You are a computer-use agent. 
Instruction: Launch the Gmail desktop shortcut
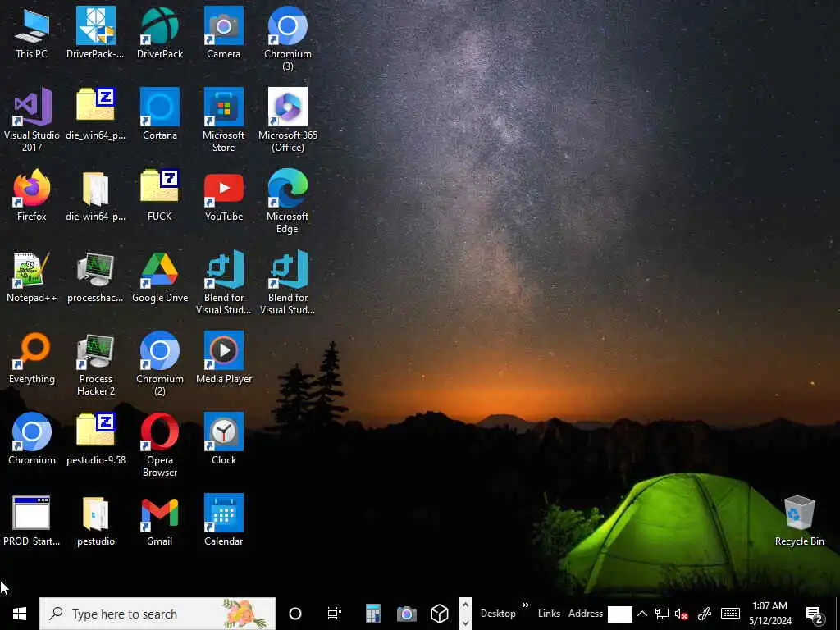pyautogui.click(x=160, y=520)
